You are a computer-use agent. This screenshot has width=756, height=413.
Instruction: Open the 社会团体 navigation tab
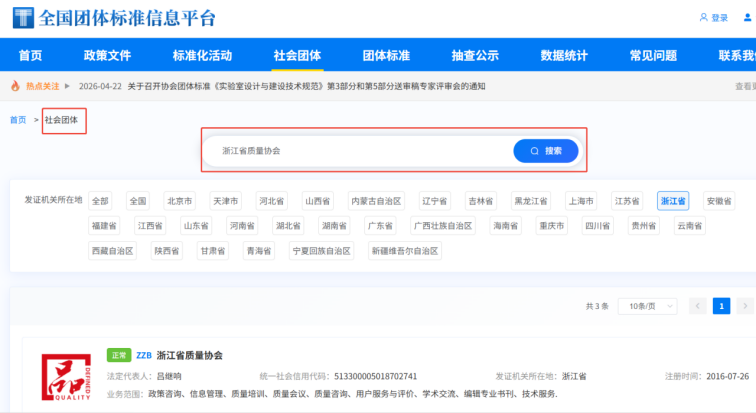coord(297,55)
